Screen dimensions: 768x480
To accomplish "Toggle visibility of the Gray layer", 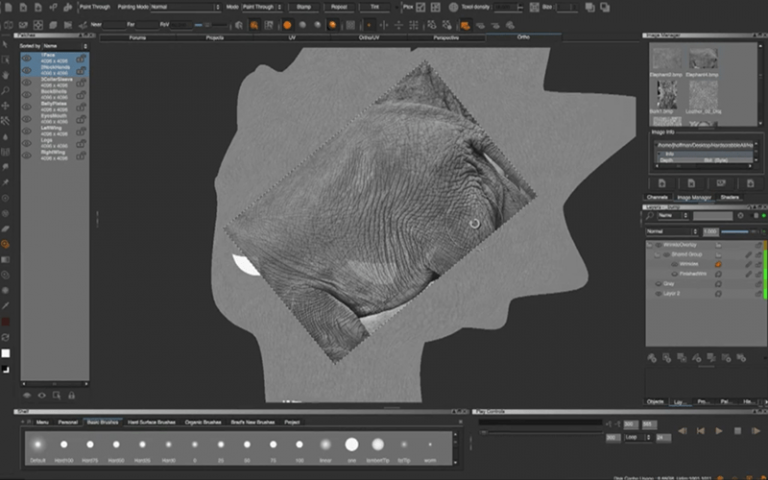I will [x=659, y=284].
